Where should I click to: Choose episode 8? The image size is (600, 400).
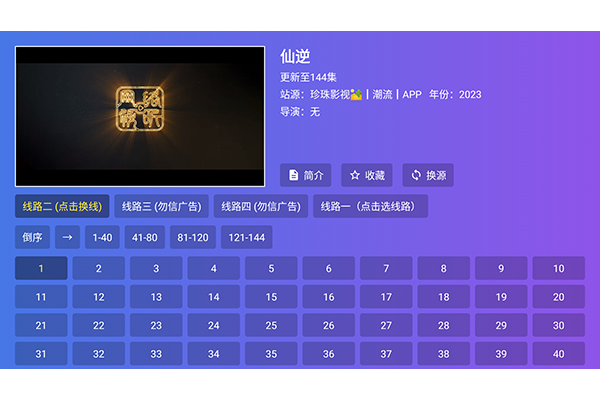pos(443,268)
